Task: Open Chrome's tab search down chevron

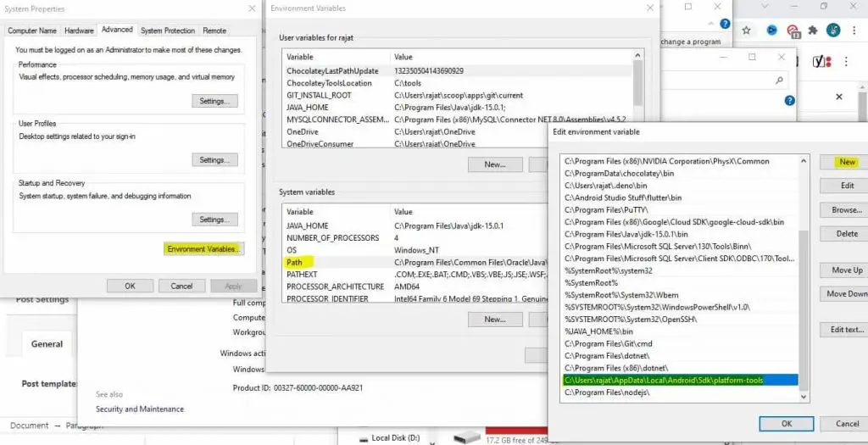Action: coord(765,6)
